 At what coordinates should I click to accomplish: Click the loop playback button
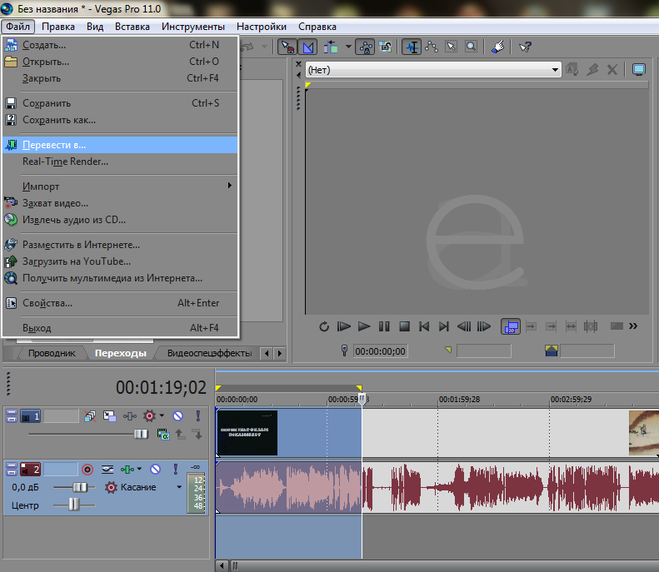pyautogui.click(x=324, y=327)
